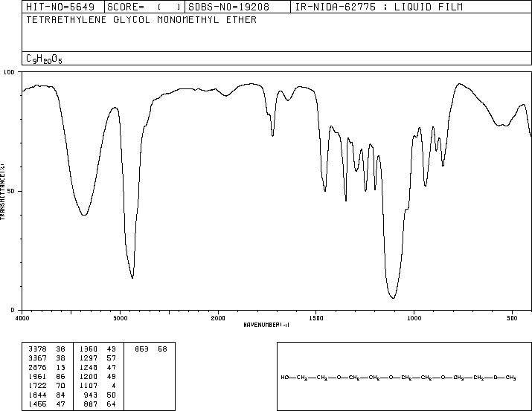Viewport: 532px width, 411px height.
Task: Click transmittance '13' in the 2876 row
Action: click(60, 367)
